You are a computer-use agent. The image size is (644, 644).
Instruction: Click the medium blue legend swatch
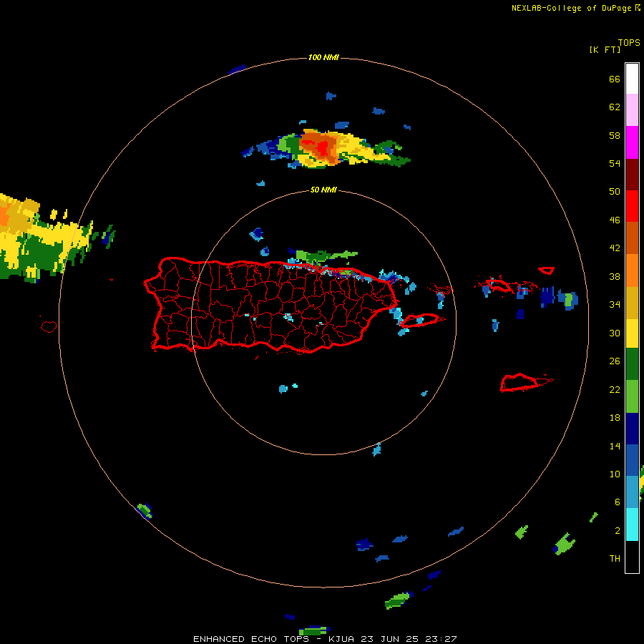click(x=632, y=460)
